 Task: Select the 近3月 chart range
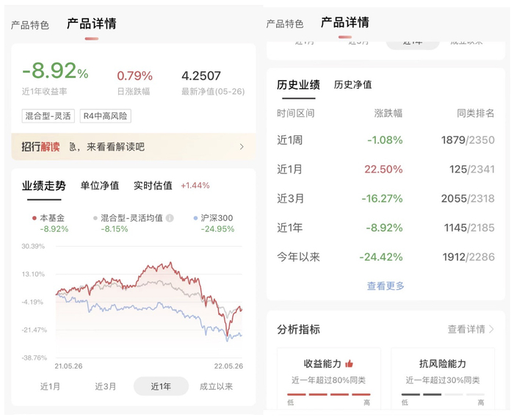click(106, 386)
